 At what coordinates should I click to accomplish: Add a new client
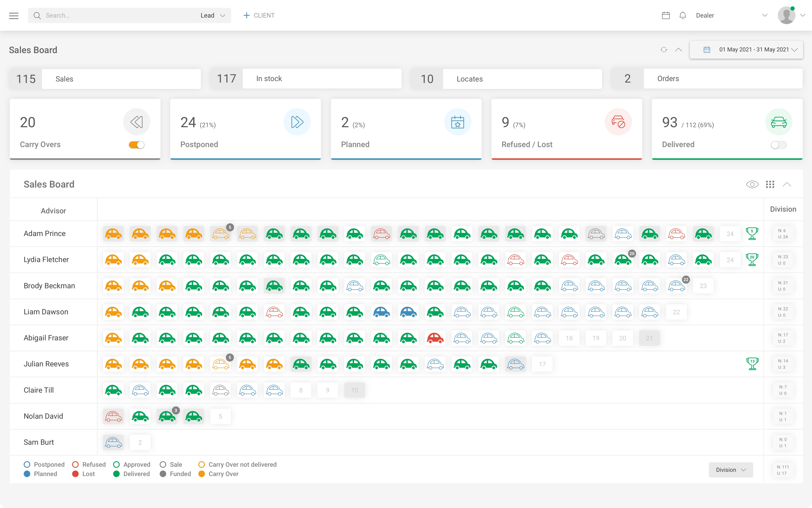259,15
